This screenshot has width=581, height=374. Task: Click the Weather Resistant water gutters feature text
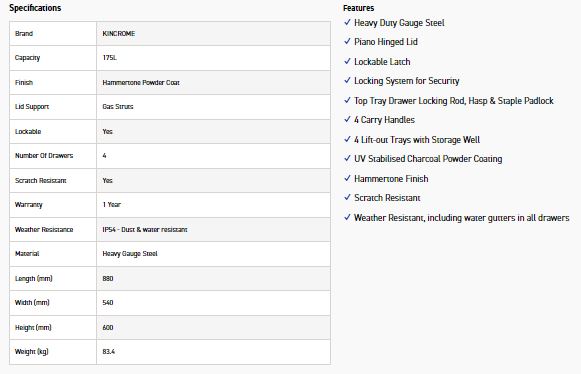click(462, 218)
